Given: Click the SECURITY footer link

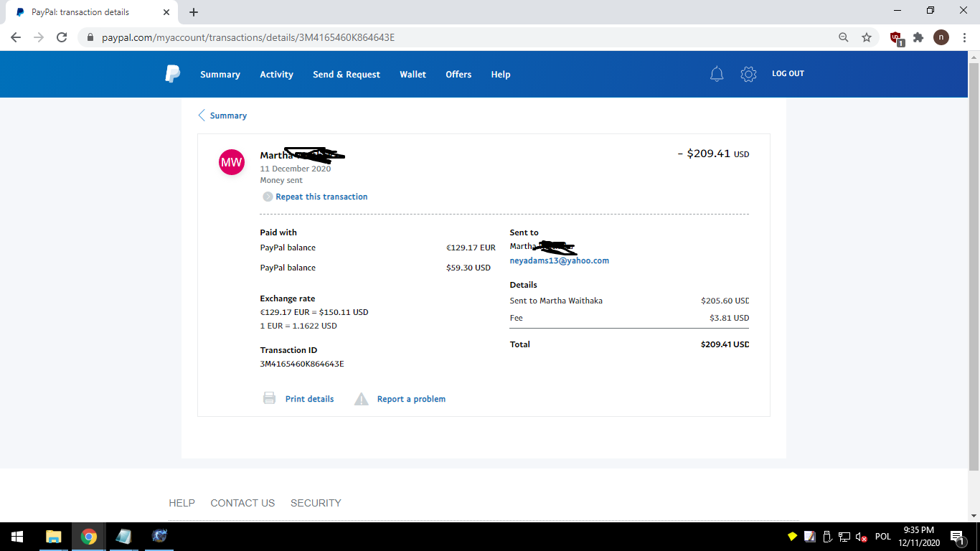Looking at the screenshot, I should pyautogui.click(x=316, y=503).
